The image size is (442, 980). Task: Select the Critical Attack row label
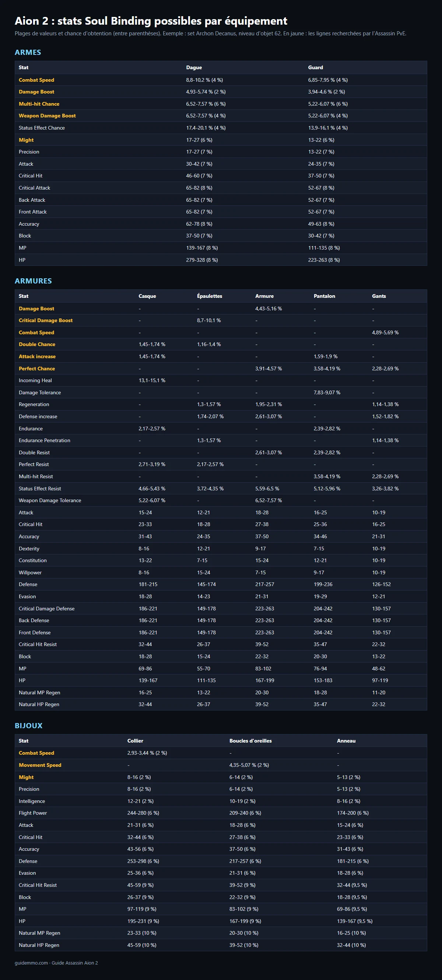(34, 188)
